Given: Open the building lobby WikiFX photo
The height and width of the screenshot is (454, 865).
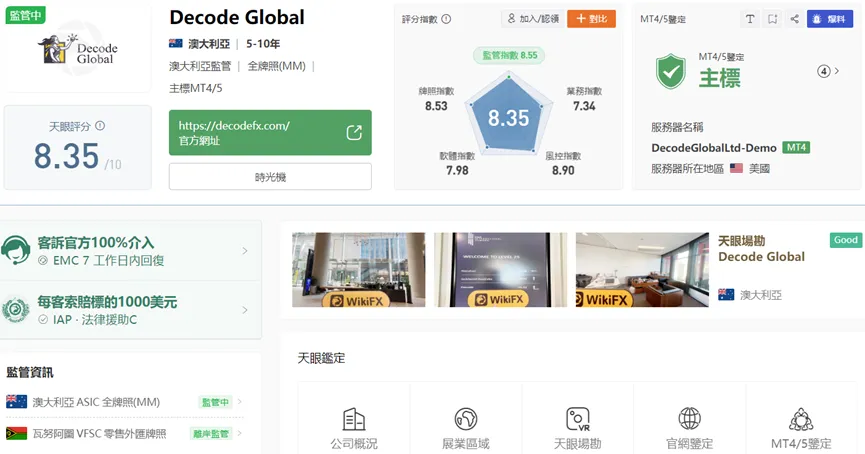Looking at the screenshot, I should click(x=359, y=270).
